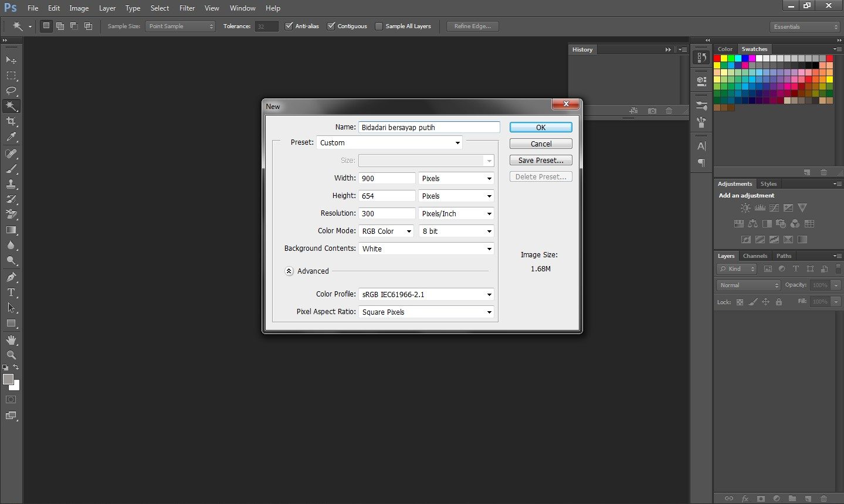The image size is (844, 504).
Task: Select the Horizontal Type tool
Action: pos(11,292)
